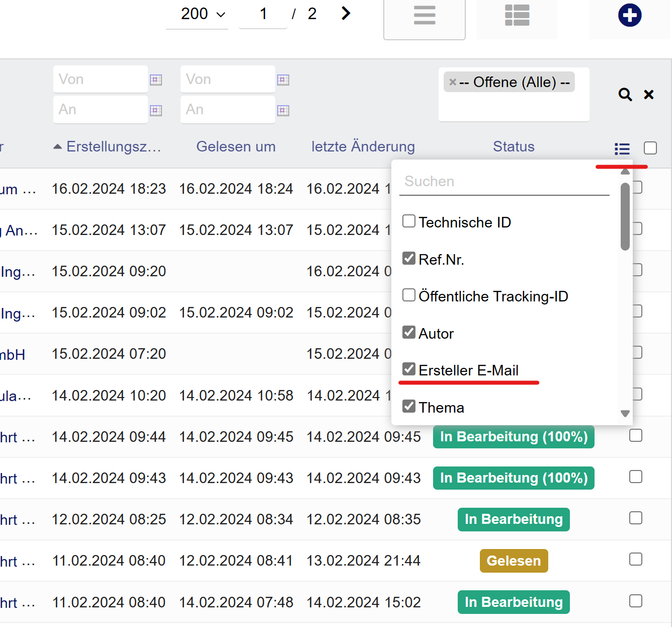Check the Öffentliche Tracking-ID column
This screenshot has width=672, height=627.
point(409,295)
